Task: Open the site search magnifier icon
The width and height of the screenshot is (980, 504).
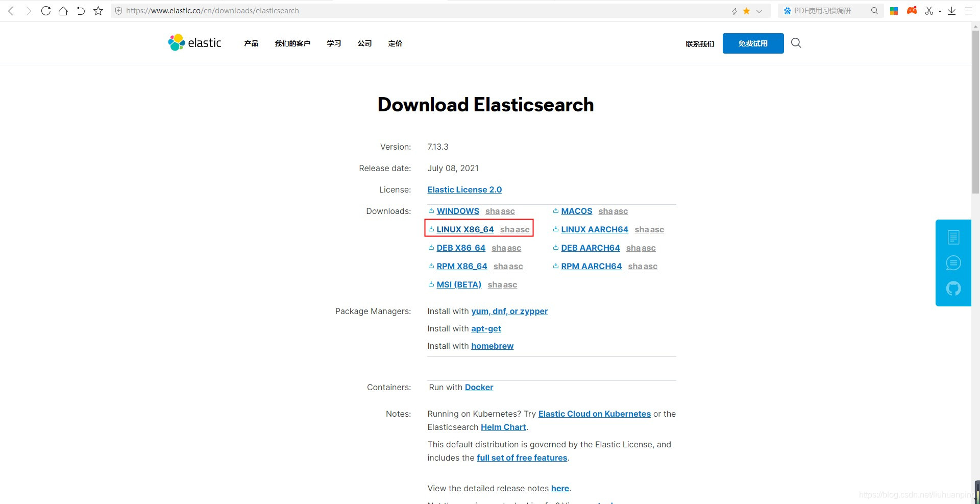Action: pyautogui.click(x=796, y=43)
